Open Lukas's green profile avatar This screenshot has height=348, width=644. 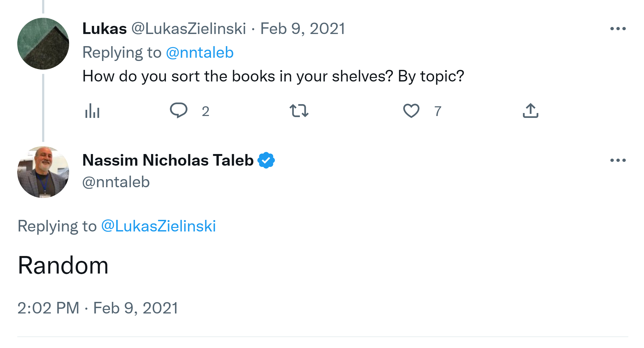pyautogui.click(x=43, y=44)
